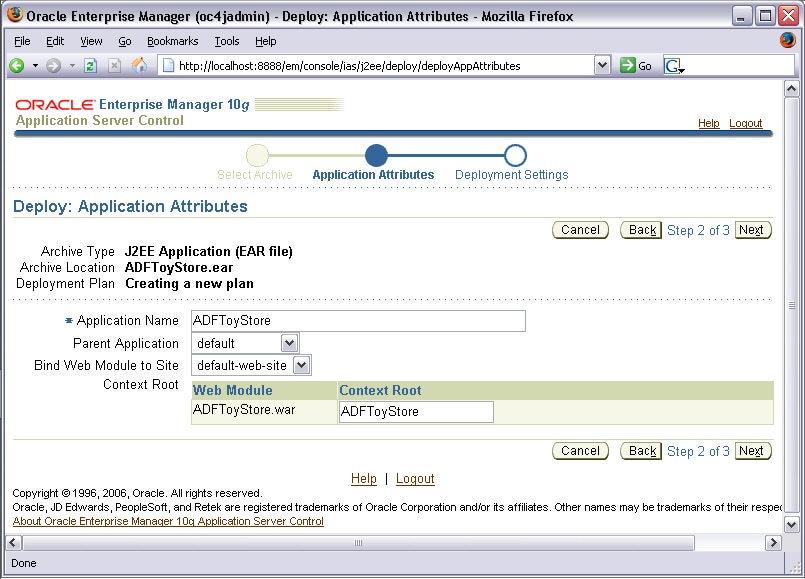Click the vertical scrollbar up arrow
805x579 pixels.
click(x=791, y=89)
